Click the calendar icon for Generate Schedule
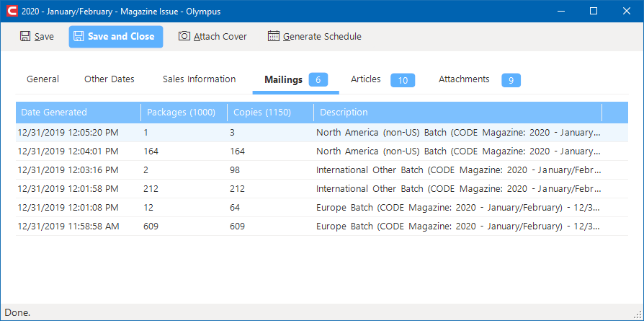644x321 pixels. pos(274,36)
